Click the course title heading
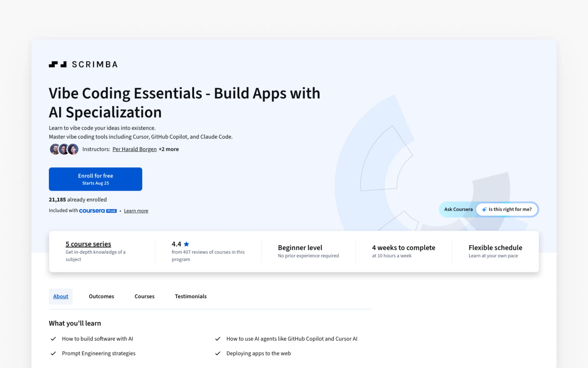588x368 pixels. (184, 103)
